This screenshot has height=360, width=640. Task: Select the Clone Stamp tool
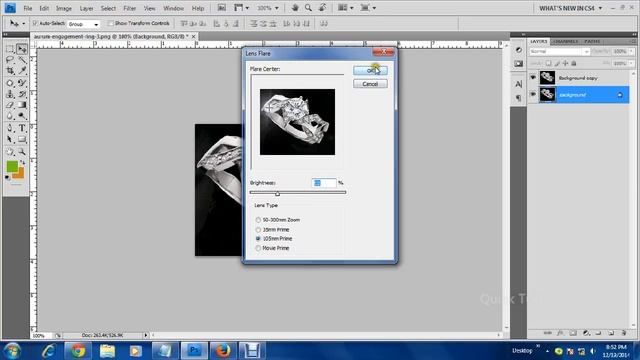[10, 94]
